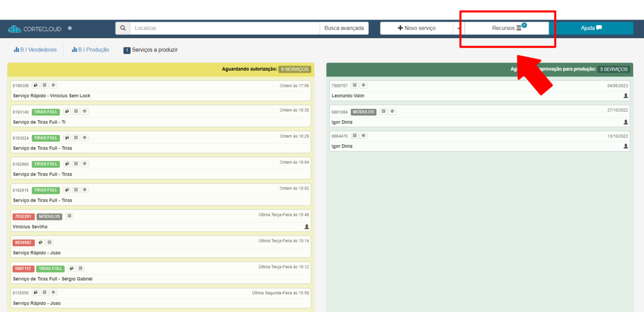Click the magnifier search icon
This screenshot has height=313, width=644.
[x=123, y=28]
